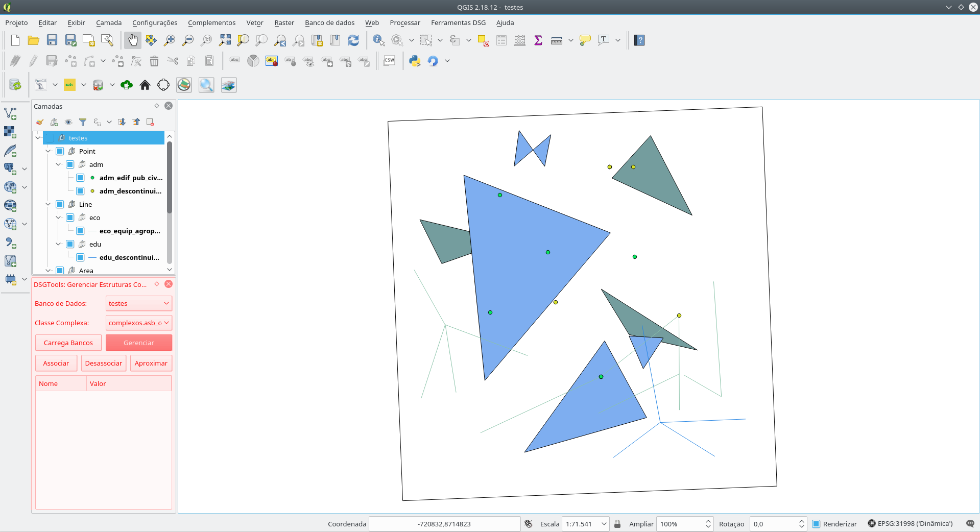Click the Add Vector Layer icon
The height and width of the screenshot is (532, 980).
10,113
